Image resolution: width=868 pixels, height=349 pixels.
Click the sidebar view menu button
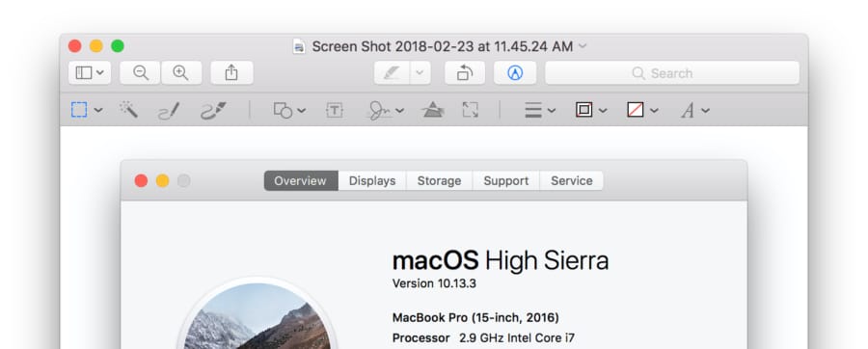pyautogui.click(x=90, y=73)
